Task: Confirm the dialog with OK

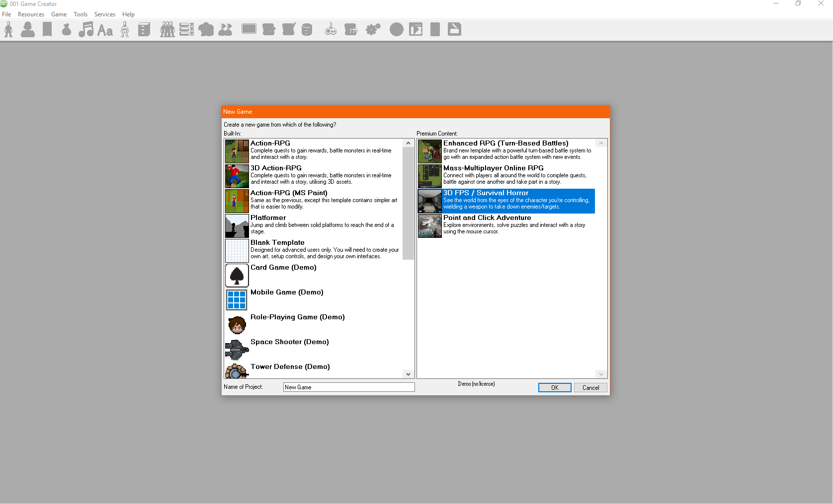Action: click(x=555, y=388)
